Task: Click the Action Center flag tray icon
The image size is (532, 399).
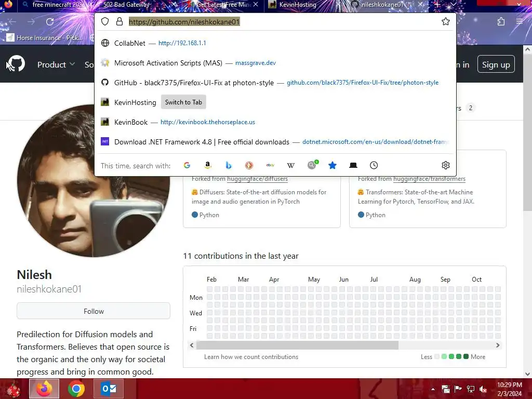Action: coord(458,389)
